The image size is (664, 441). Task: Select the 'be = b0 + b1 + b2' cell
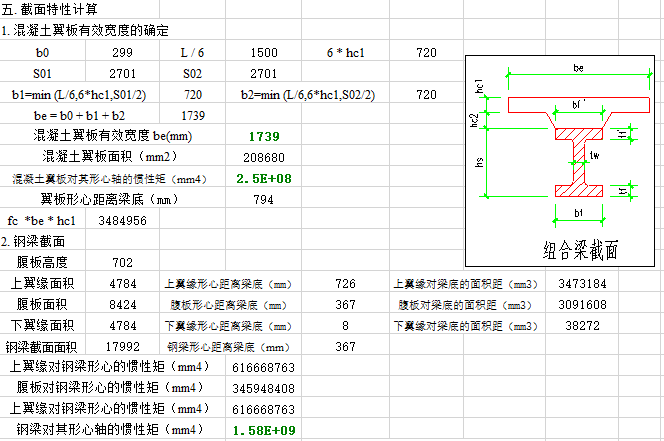(x=79, y=116)
